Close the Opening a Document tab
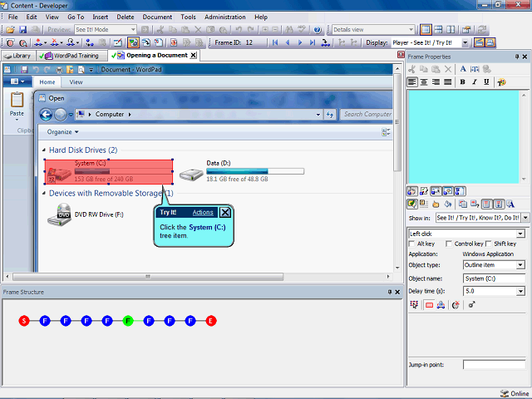 pos(193,56)
